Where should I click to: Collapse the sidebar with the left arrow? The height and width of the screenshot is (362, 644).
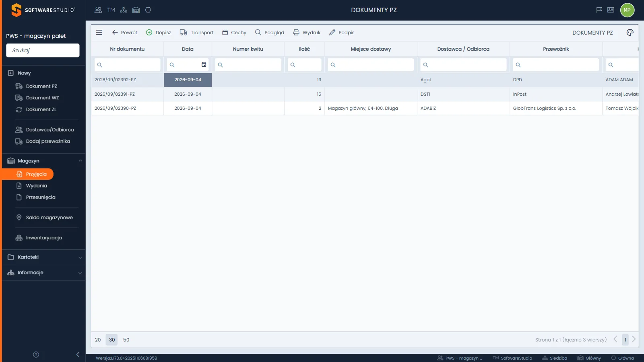78,354
